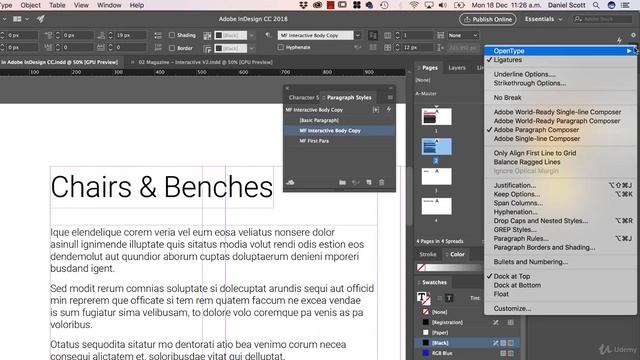This screenshot has height=360, width=640.
Task: Open the arrange documents dropdown arrow
Action: (x=27, y=19)
